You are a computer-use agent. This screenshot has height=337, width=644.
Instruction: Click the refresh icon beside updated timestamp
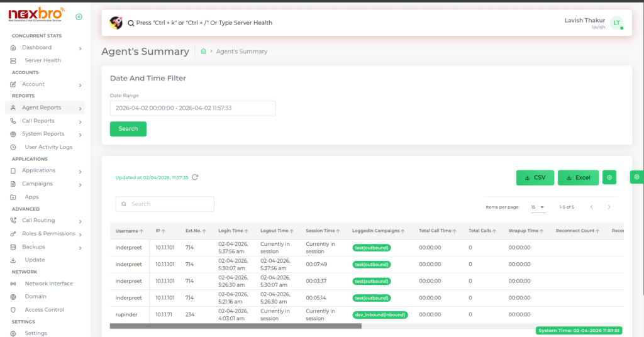(x=195, y=177)
